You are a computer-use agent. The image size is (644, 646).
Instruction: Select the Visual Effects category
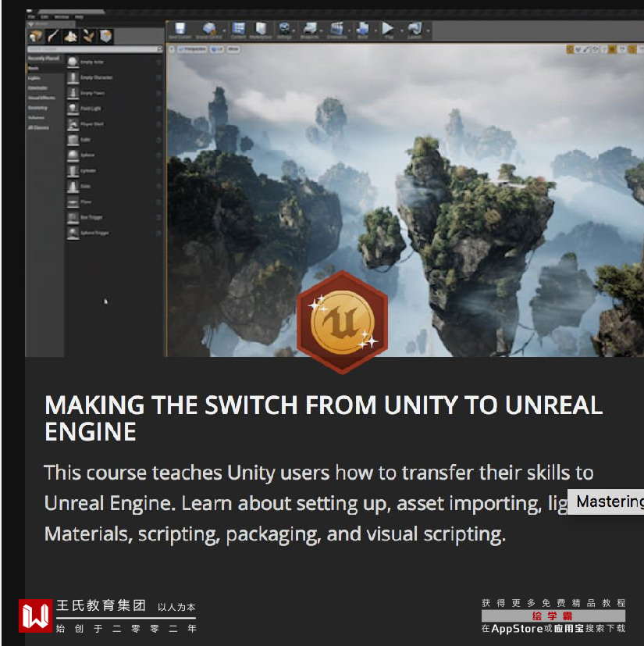coord(44,98)
